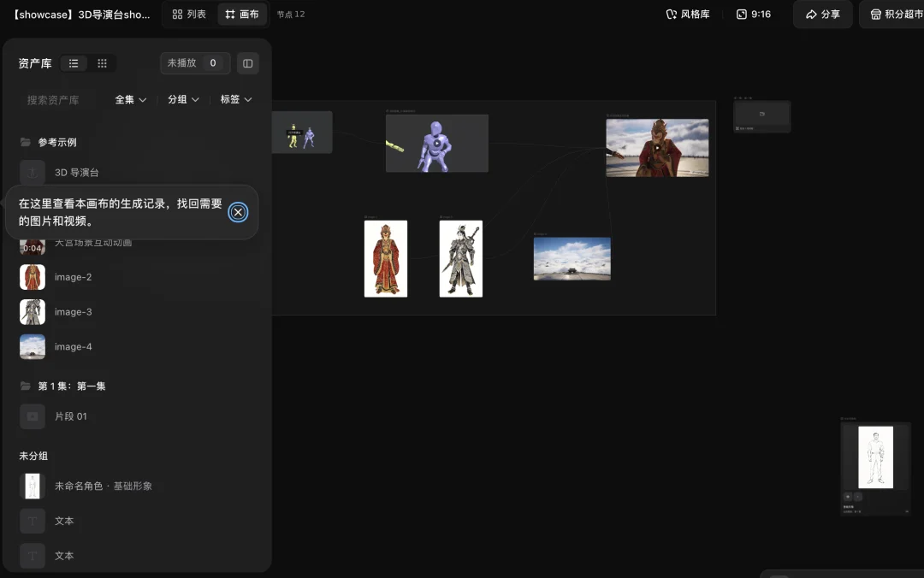
Task: Select the red-robed character image node
Action: pos(386,259)
